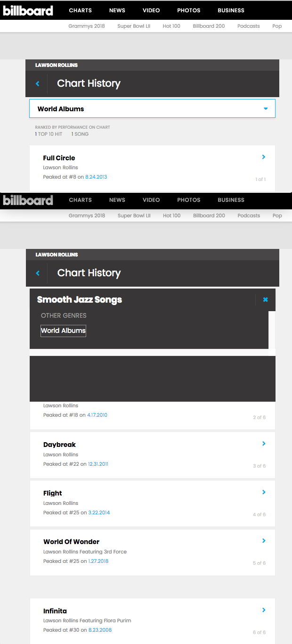Click the 12.31.2011 peak date for Daybreak
The width and height of the screenshot is (292, 644).
click(98, 464)
